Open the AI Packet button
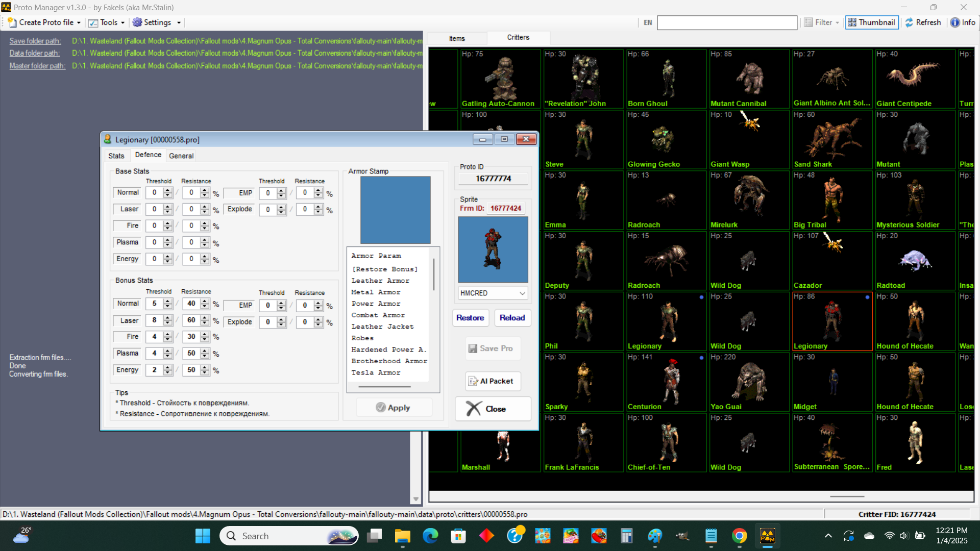980x551 pixels. (x=493, y=381)
